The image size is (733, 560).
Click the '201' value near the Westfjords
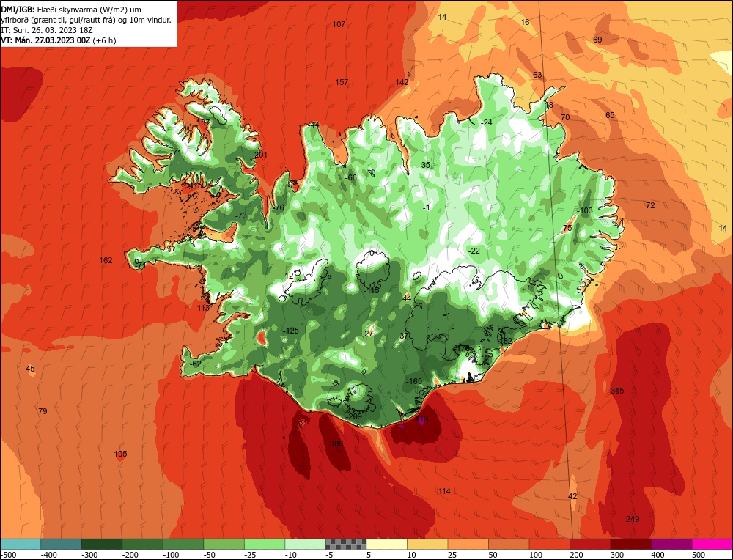(261, 155)
